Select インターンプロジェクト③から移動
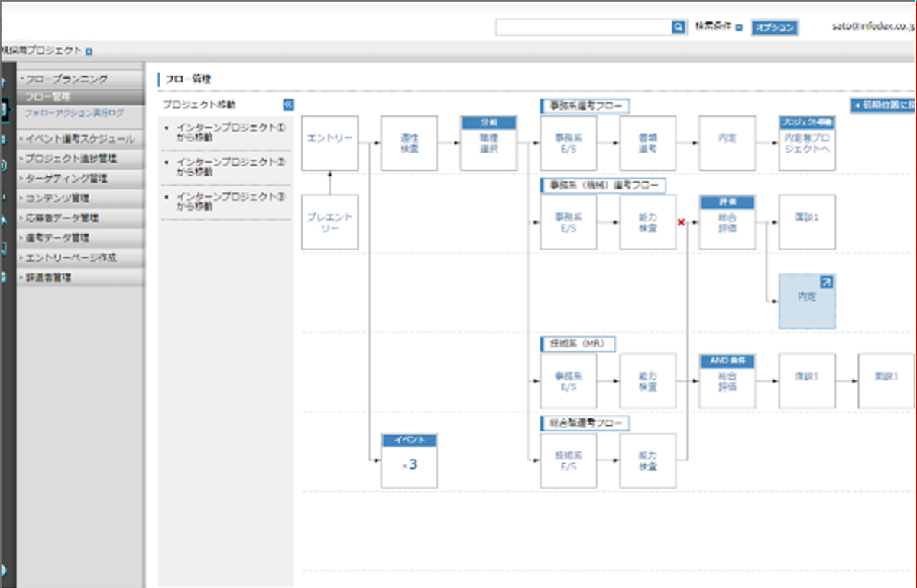 pyautogui.click(x=230, y=202)
